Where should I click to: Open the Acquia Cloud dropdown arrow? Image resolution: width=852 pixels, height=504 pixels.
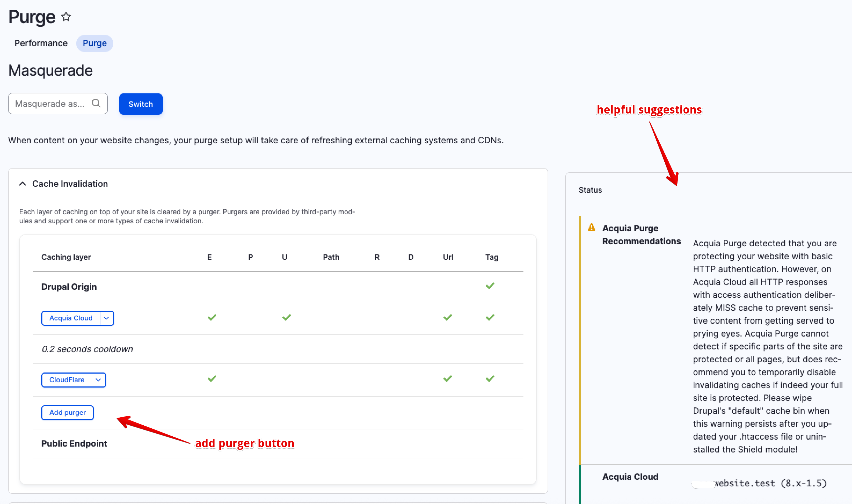pos(106,318)
